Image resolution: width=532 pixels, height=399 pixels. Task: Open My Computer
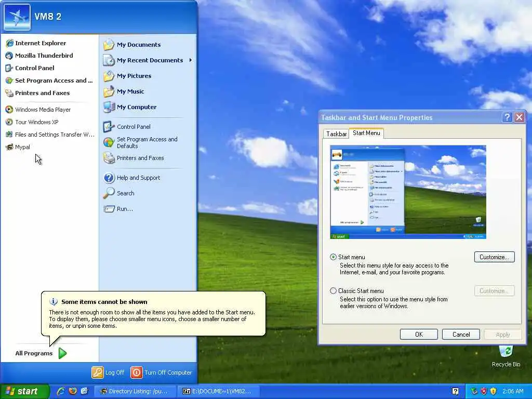(x=129, y=107)
